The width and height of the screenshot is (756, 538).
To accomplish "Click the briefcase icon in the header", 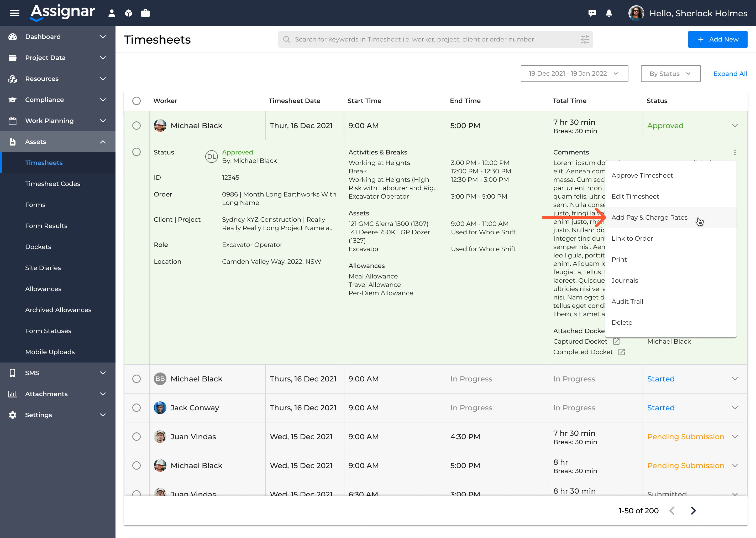I will pos(145,13).
